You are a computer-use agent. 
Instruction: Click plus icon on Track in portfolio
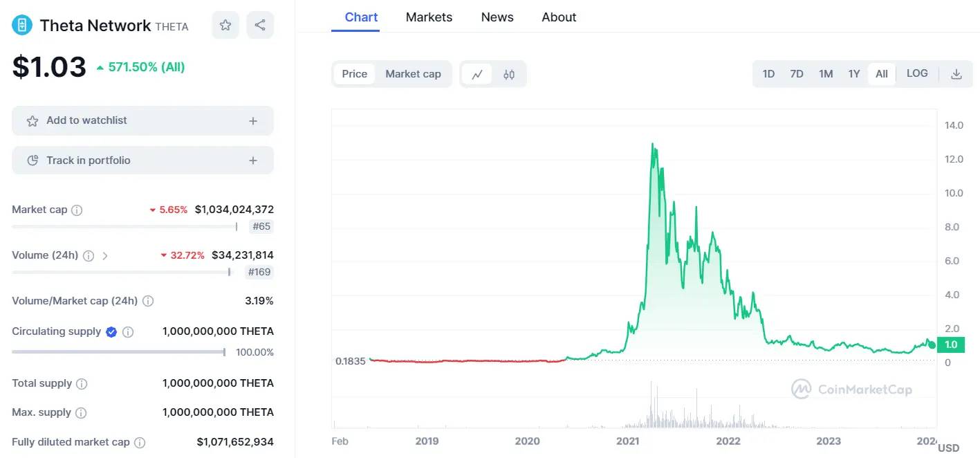click(x=253, y=161)
